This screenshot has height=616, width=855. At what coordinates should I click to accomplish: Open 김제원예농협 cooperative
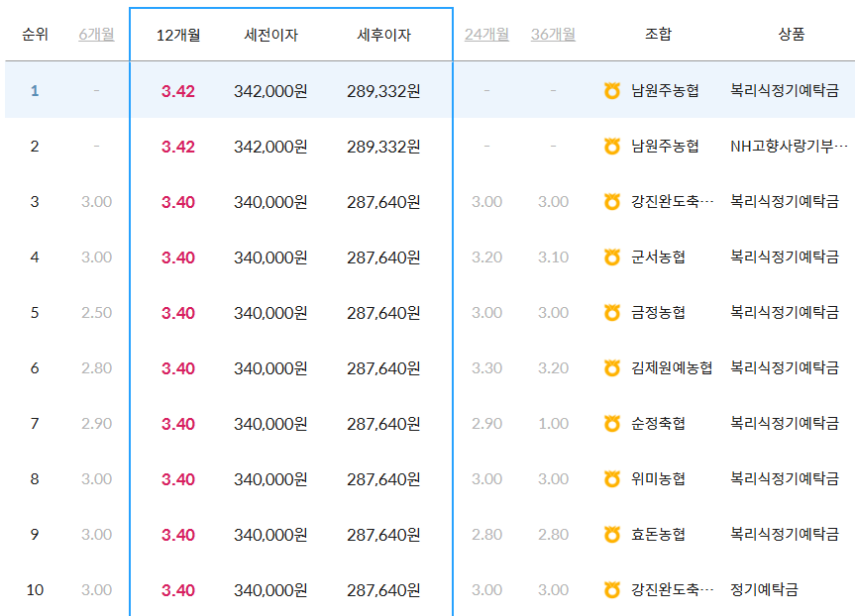click(672, 368)
